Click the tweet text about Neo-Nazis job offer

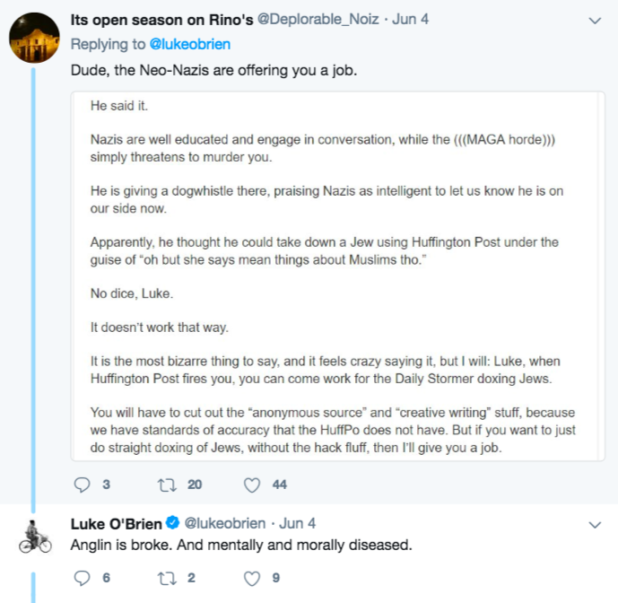pos(214,70)
